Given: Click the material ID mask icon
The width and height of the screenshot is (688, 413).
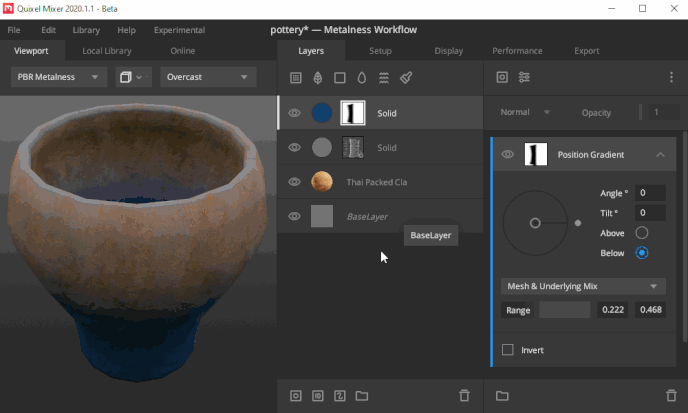Looking at the screenshot, I should click(318, 396).
